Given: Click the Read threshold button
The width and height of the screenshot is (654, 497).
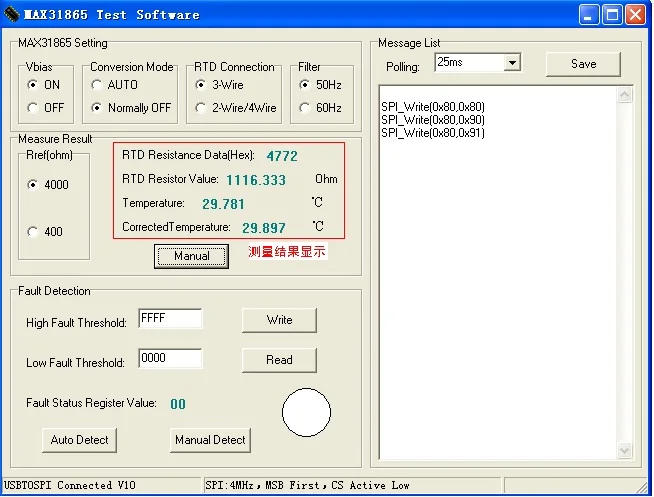Looking at the screenshot, I should click(279, 360).
